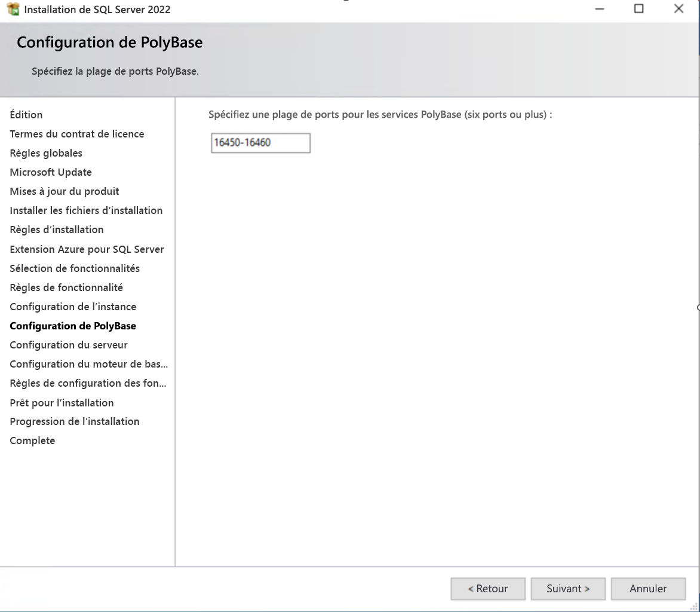The image size is (700, 612).
Task: Select the Édition step in sidebar
Action: click(26, 115)
